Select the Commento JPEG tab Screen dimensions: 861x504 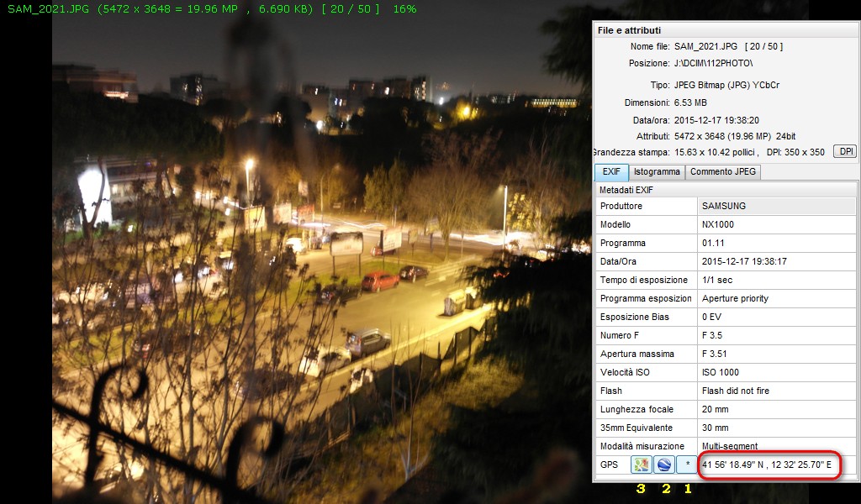click(x=723, y=172)
